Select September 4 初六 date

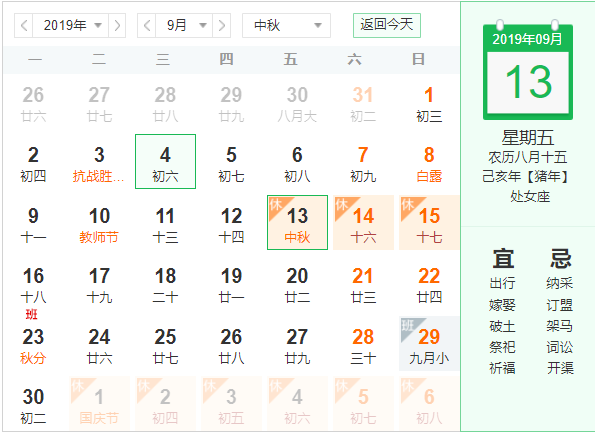point(165,161)
